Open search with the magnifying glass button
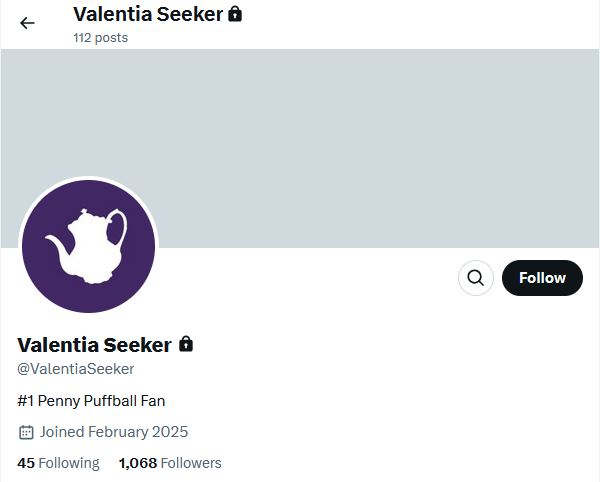 point(476,278)
